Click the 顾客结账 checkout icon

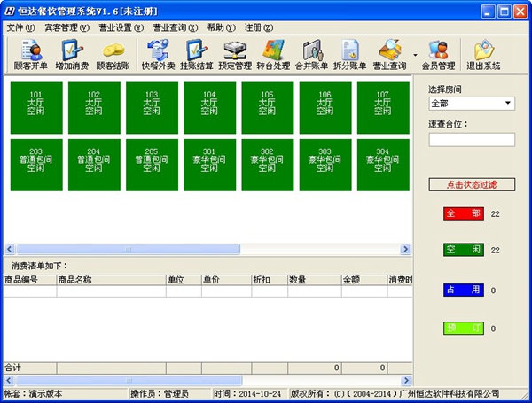pyautogui.click(x=113, y=55)
